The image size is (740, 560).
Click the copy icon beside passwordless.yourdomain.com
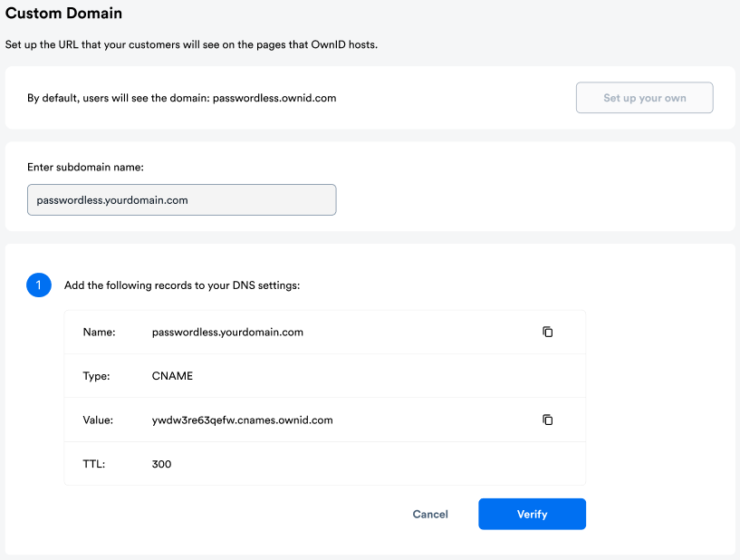pyautogui.click(x=547, y=332)
